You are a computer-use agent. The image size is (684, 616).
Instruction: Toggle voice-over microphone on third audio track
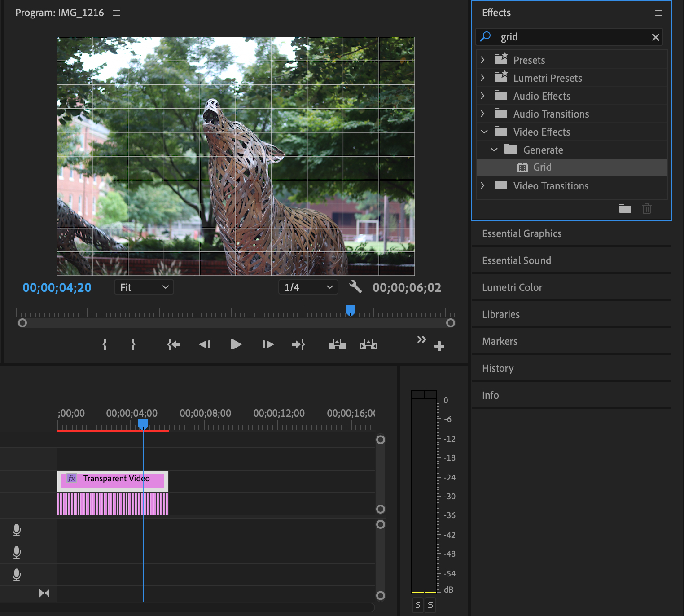17,575
